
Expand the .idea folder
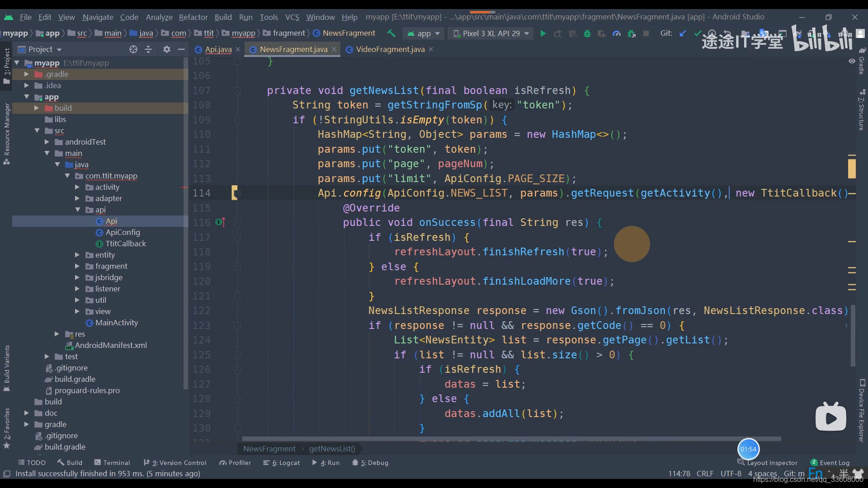pyautogui.click(x=26, y=85)
